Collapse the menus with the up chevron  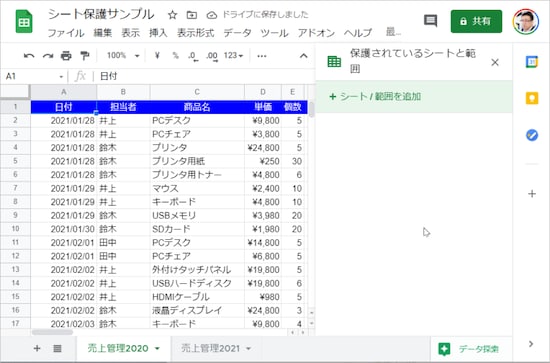click(x=304, y=55)
